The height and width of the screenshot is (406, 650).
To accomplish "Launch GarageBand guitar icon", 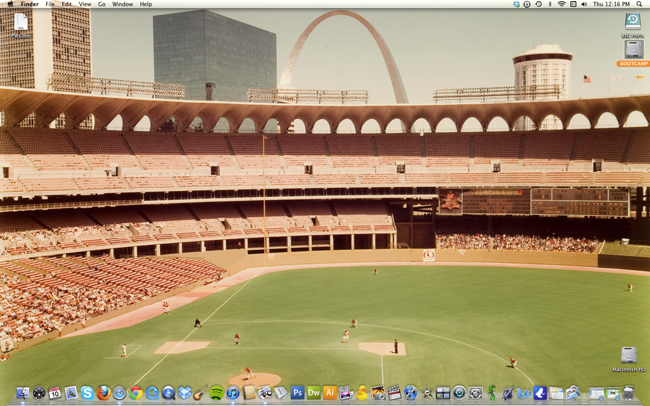I will click(200, 392).
